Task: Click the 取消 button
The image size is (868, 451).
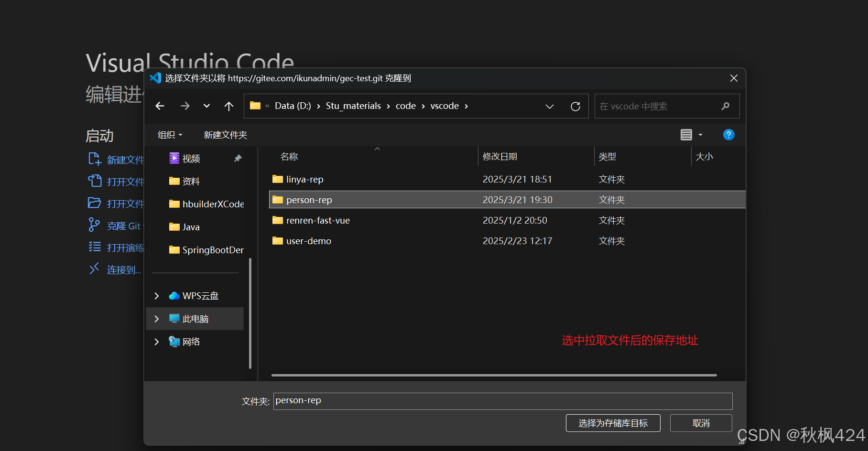Action: pyautogui.click(x=701, y=423)
